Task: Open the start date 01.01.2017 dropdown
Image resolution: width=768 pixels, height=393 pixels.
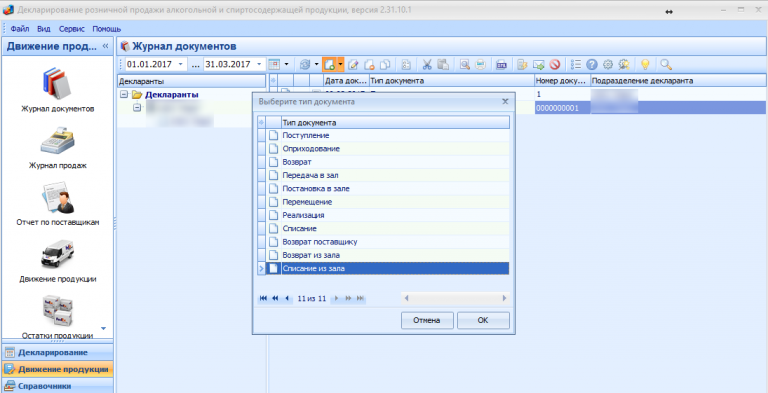Action: (x=180, y=64)
